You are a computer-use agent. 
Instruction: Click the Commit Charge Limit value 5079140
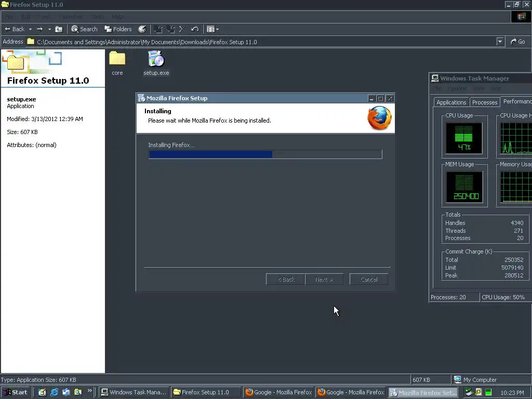[512, 268]
